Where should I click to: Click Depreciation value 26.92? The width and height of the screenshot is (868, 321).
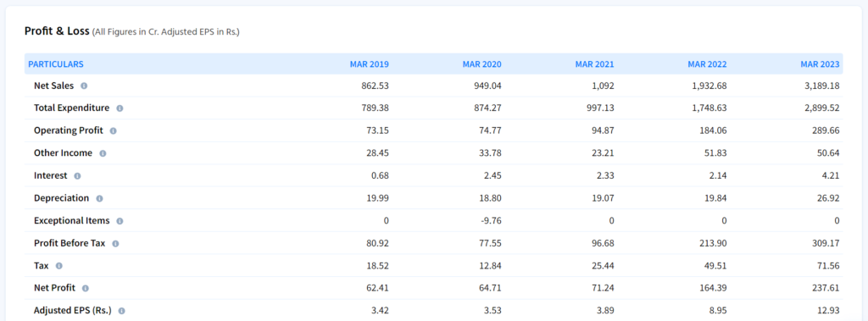click(828, 197)
